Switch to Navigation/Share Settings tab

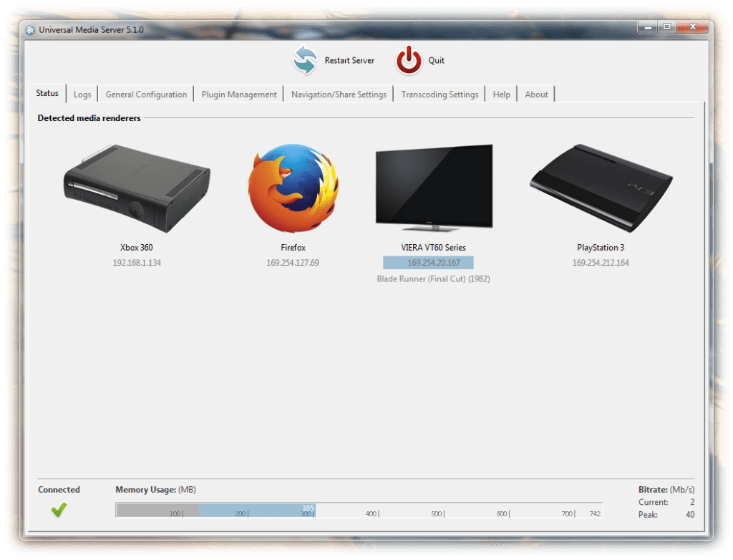339,94
